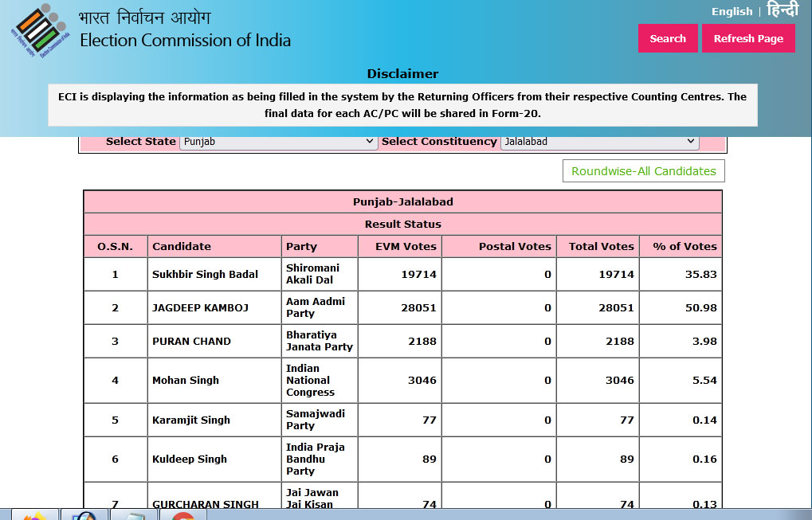
Task: Click the Total Votes column header
Action: point(598,246)
